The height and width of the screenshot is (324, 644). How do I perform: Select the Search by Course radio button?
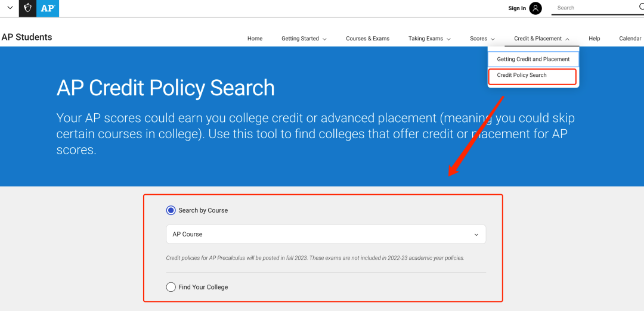click(x=171, y=210)
